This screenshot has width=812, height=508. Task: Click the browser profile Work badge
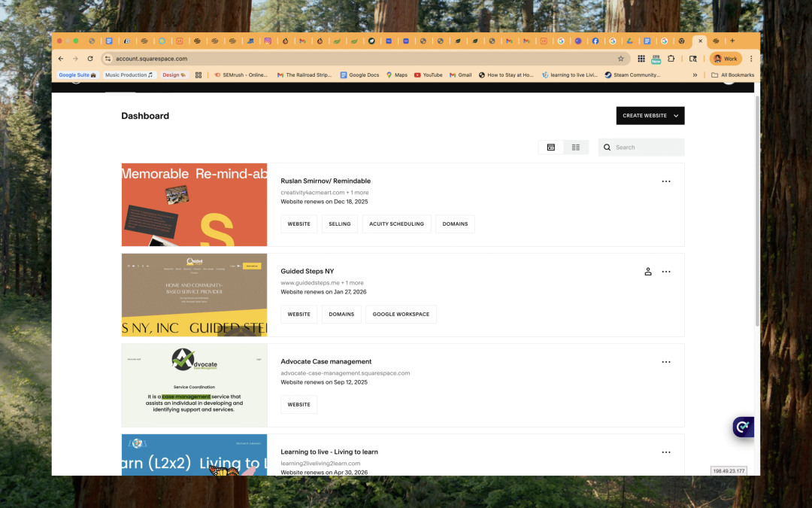(x=725, y=58)
